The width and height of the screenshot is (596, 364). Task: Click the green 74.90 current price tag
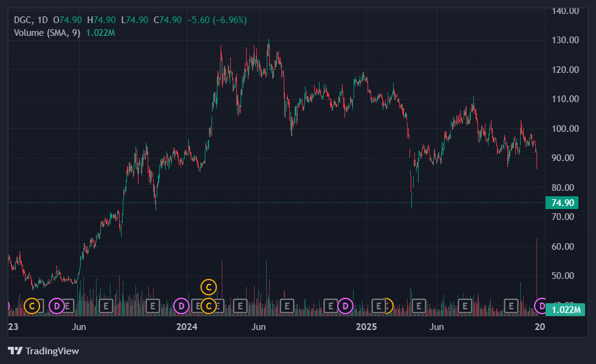tap(563, 203)
